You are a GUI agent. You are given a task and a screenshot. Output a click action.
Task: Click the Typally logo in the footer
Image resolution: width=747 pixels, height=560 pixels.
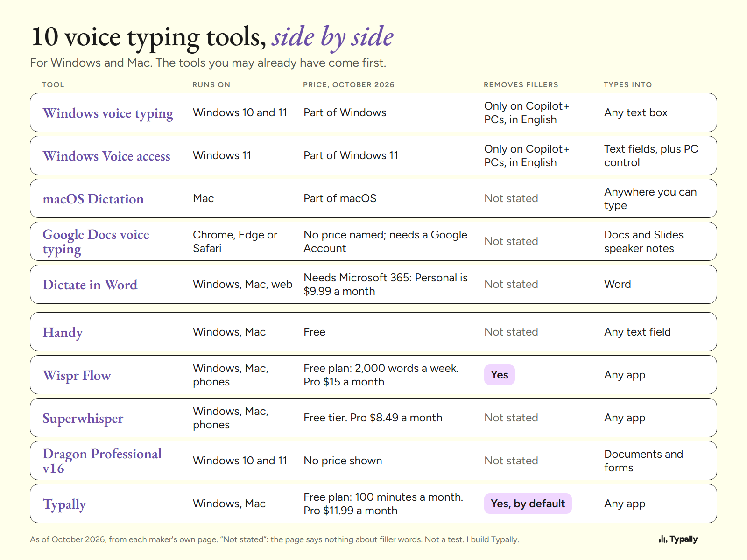click(678, 539)
